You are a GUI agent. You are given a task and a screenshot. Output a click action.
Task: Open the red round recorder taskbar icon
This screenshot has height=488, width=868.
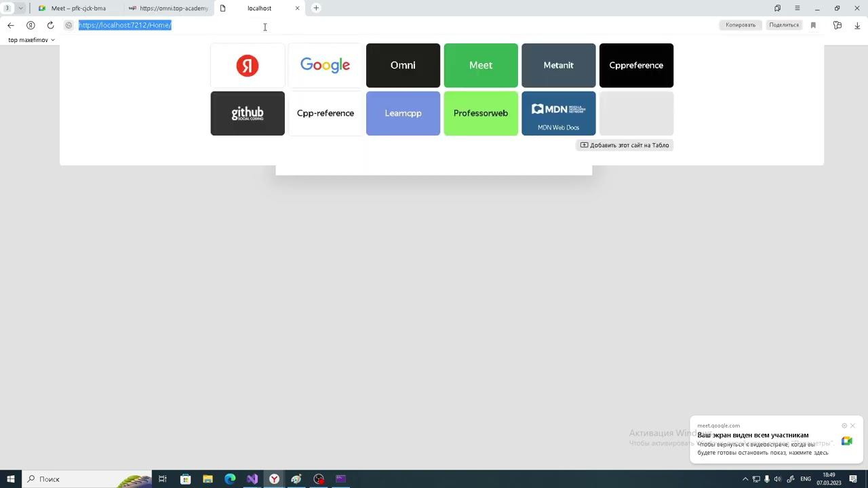coord(319,479)
